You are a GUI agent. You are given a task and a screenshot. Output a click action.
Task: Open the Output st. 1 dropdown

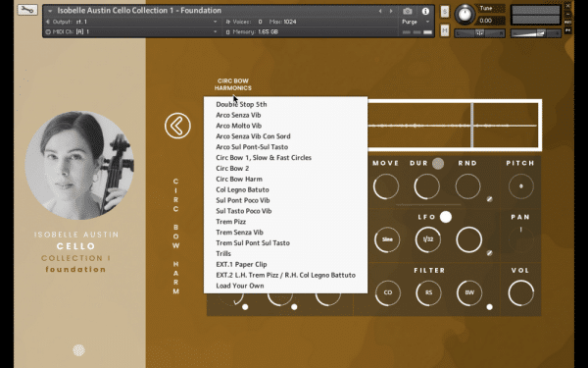[131, 22]
